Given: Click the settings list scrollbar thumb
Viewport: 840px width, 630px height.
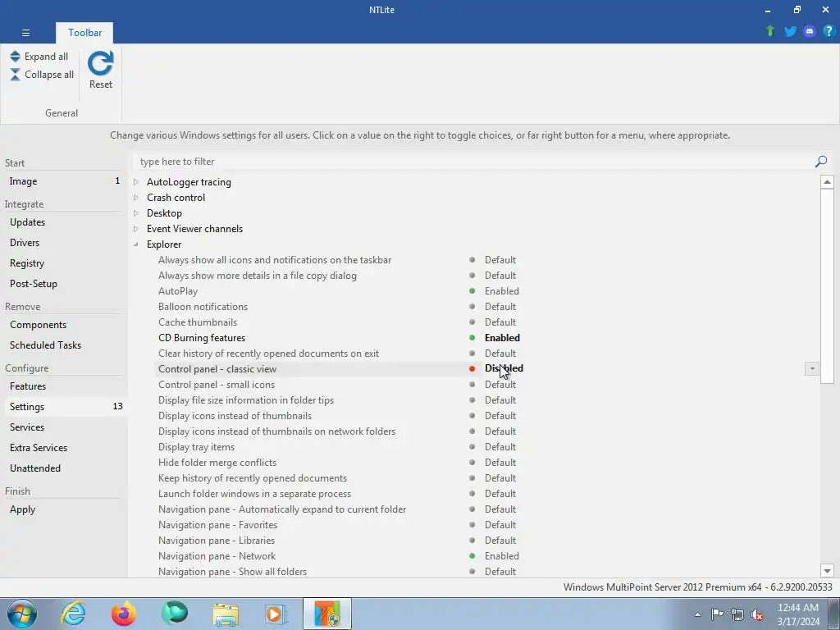Looking at the screenshot, I should (x=827, y=286).
